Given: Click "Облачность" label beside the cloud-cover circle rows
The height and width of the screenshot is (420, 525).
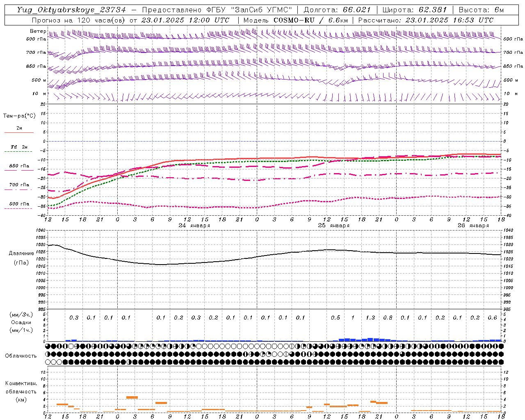Looking at the screenshot, I should coord(21,356).
